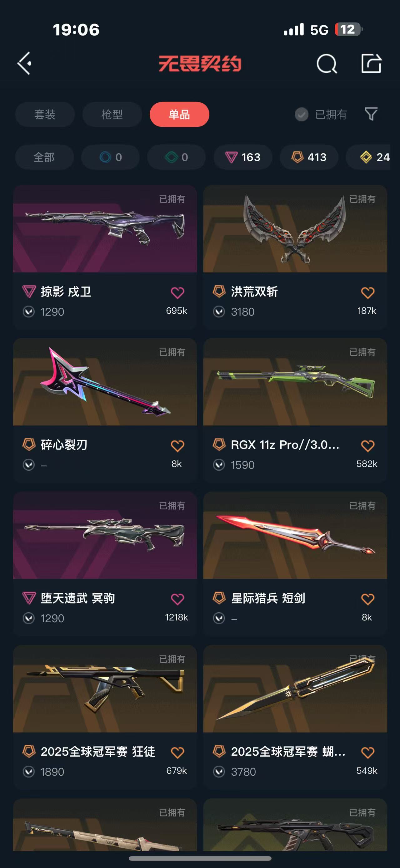
Task: Favorite 掠影 戍卫 with heart icon
Action: [177, 292]
